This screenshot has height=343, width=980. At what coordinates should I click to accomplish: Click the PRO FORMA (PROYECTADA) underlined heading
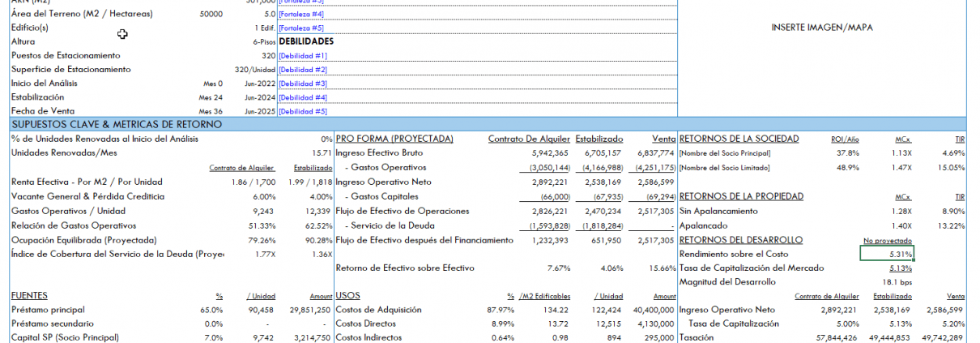394,139
